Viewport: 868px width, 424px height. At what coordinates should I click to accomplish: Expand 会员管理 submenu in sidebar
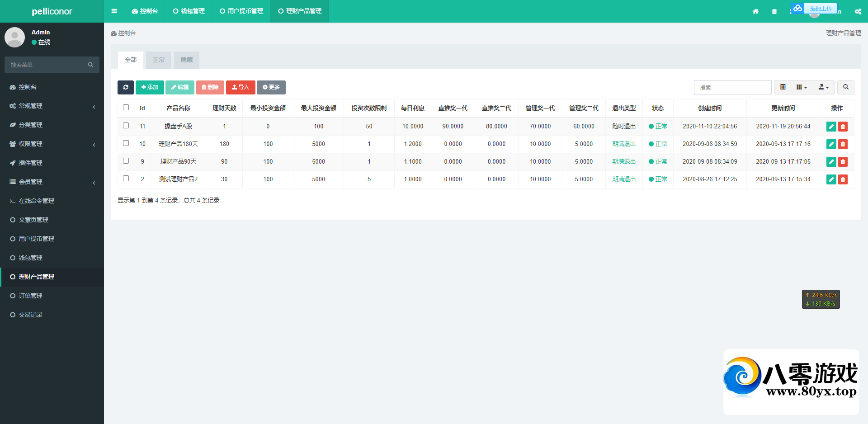(x=52, y=182)
